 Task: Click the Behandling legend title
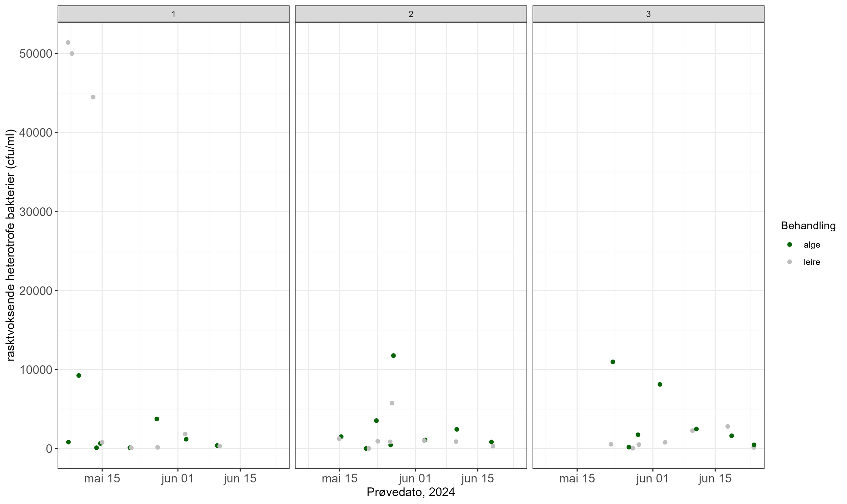(808, 226)
